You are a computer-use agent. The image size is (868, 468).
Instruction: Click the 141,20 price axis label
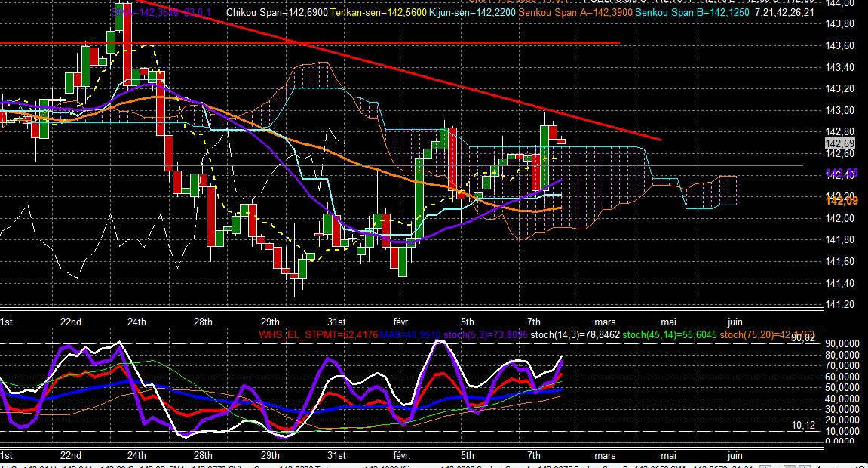click(x=839, y=305)
